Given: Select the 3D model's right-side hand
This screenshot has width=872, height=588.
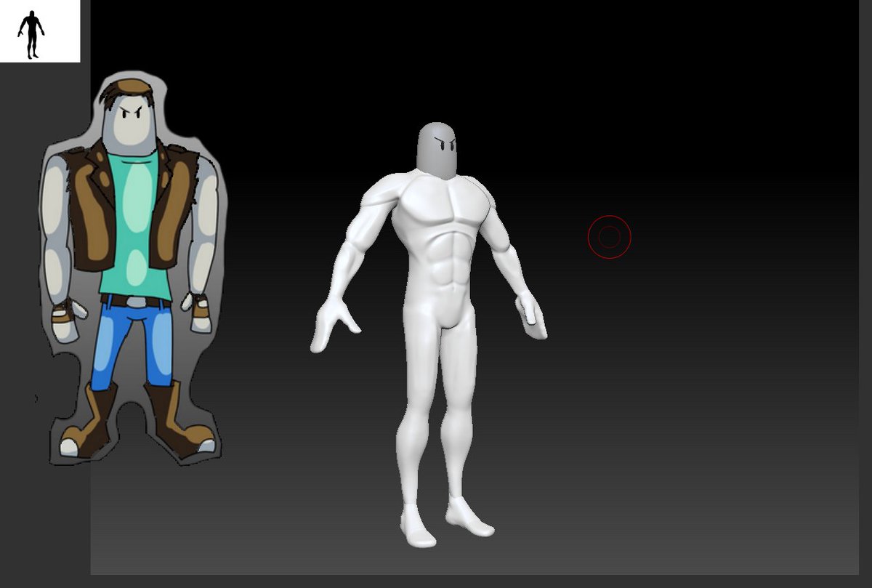Looking at the screenshot, I should click(532, 314).
